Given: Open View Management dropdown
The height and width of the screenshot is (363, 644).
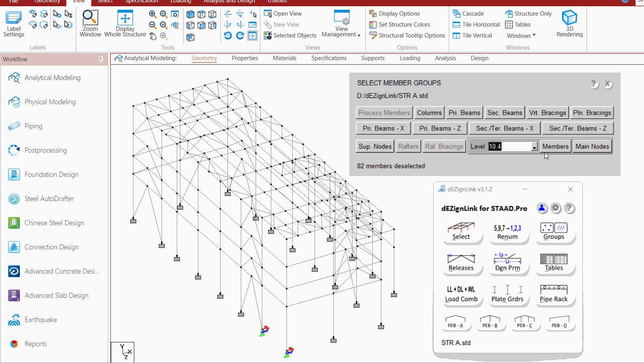Looking at the screenshot, I should coord(342,24).
